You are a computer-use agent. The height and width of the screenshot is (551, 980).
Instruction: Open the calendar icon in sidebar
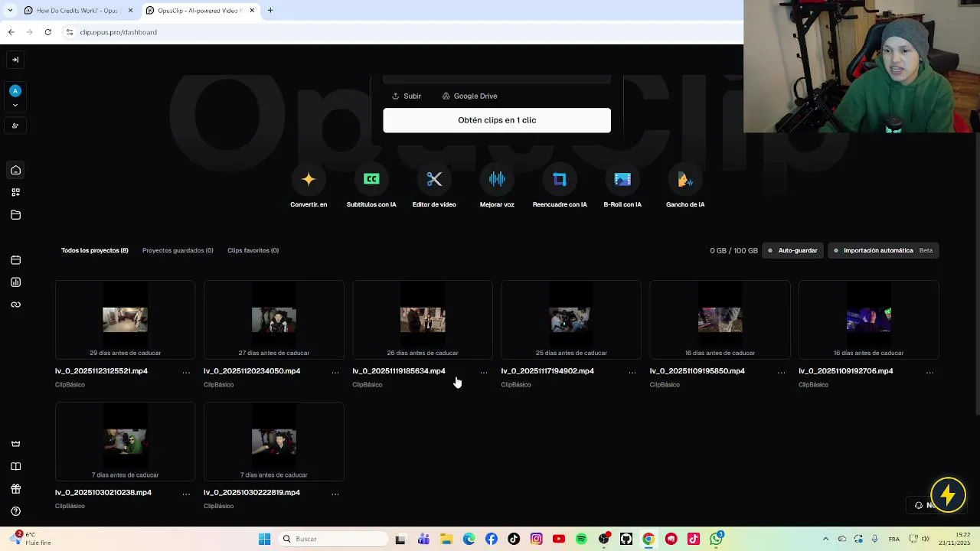(15, 260)
